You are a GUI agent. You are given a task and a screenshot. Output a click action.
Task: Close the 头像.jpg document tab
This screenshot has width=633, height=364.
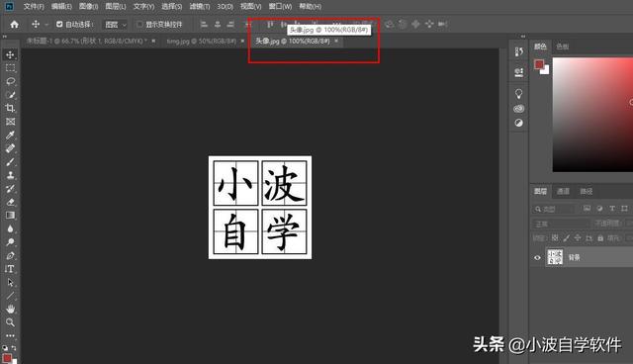336,41
